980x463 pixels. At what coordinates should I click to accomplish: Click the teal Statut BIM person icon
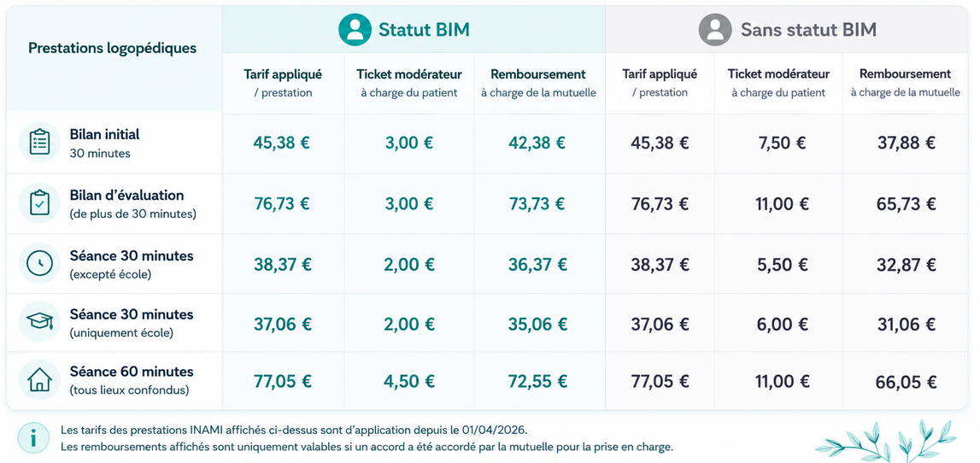tap(355, 29)
